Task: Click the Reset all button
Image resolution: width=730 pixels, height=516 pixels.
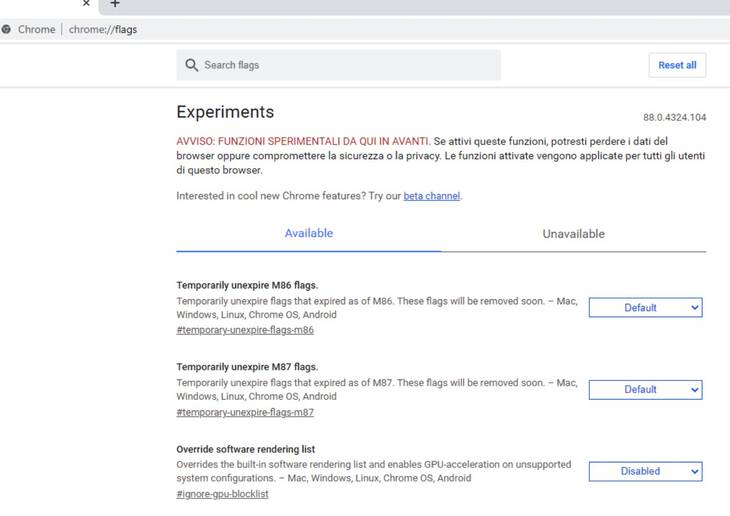Action: 677,65
